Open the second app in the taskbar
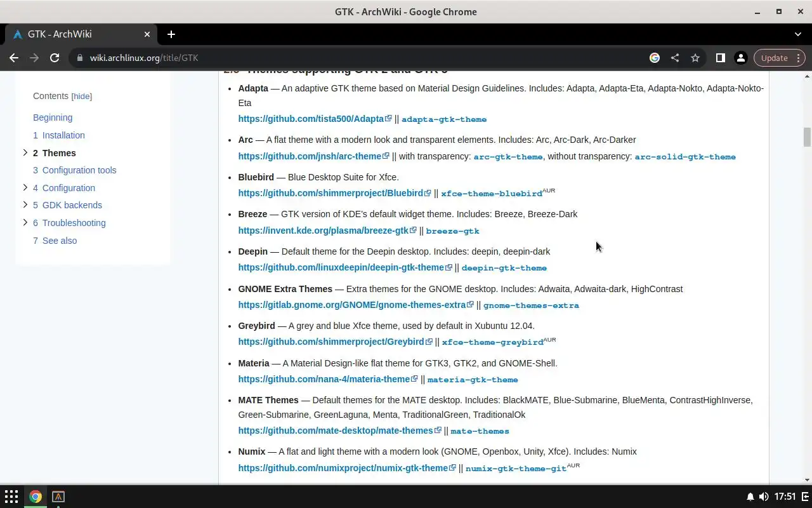This screenshot has width=812, height=508. (58, 497)
